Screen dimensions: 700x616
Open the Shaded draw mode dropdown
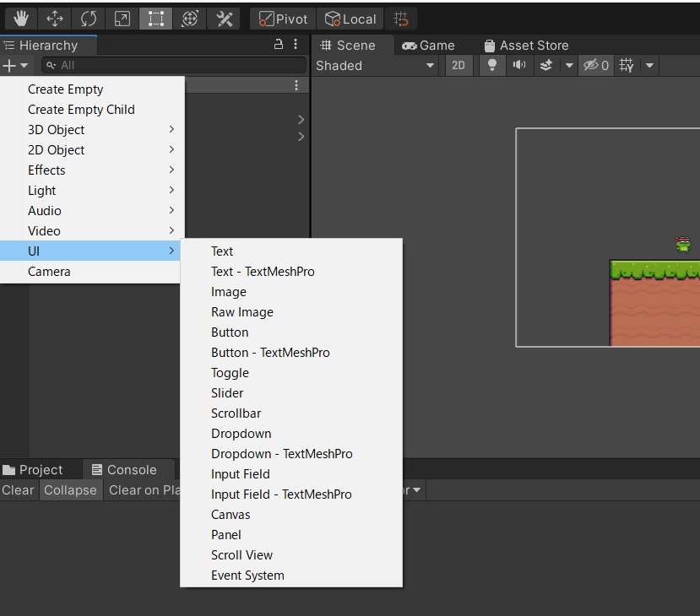(x=375, y=66)
